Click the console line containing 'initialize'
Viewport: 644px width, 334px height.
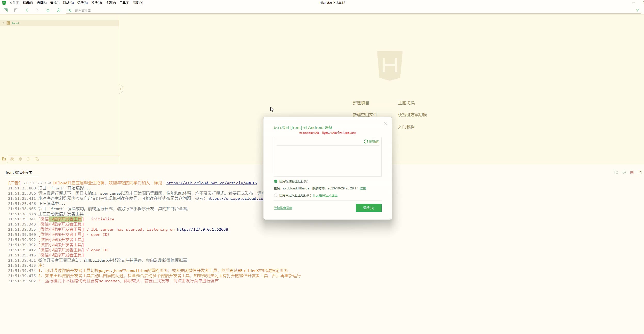pos(61,219)
